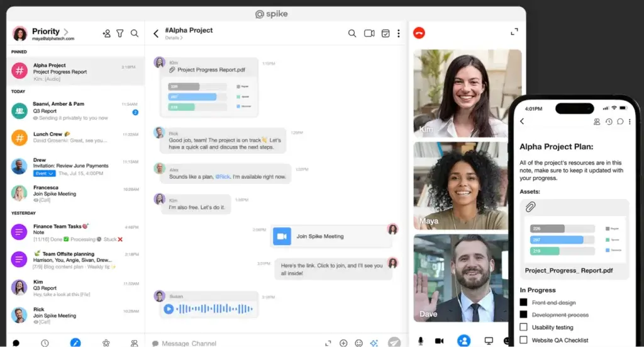Screen dimensions: 644x347
Task: Add a participant to the call
Action: (x=464, y=341)
